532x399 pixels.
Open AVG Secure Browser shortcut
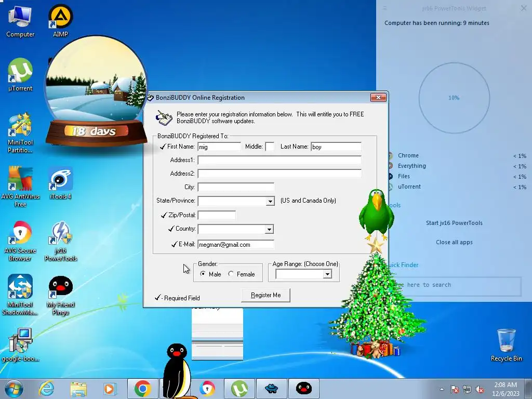pos(20,241)
